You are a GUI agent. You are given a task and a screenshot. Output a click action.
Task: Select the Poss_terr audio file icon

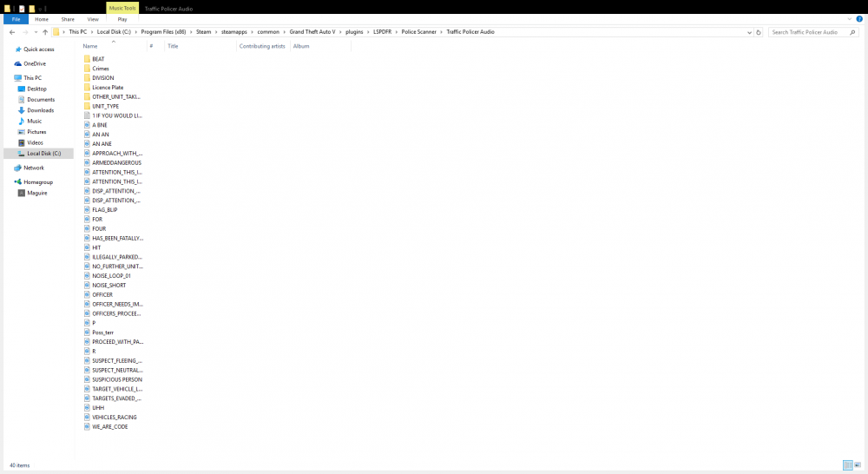[87, 332]
